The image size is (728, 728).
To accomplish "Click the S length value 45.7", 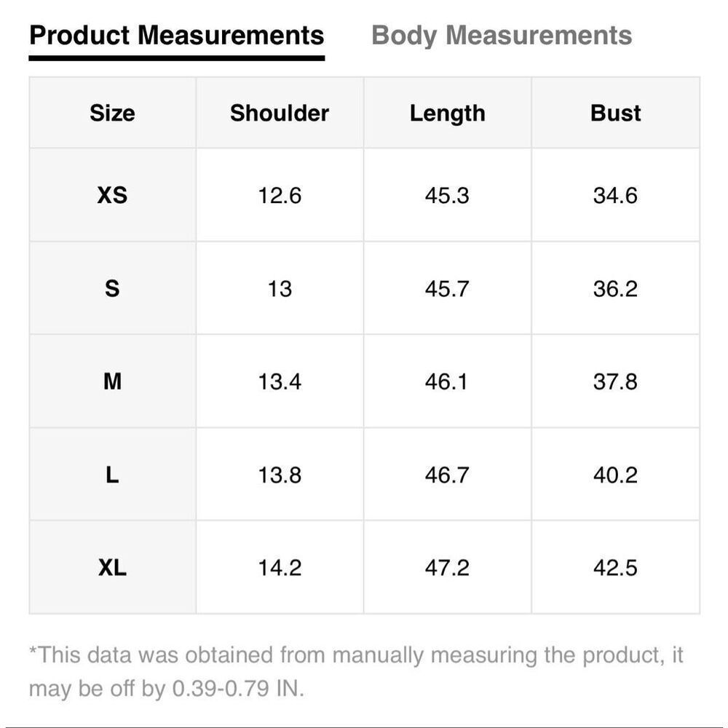I will (447, 288).
